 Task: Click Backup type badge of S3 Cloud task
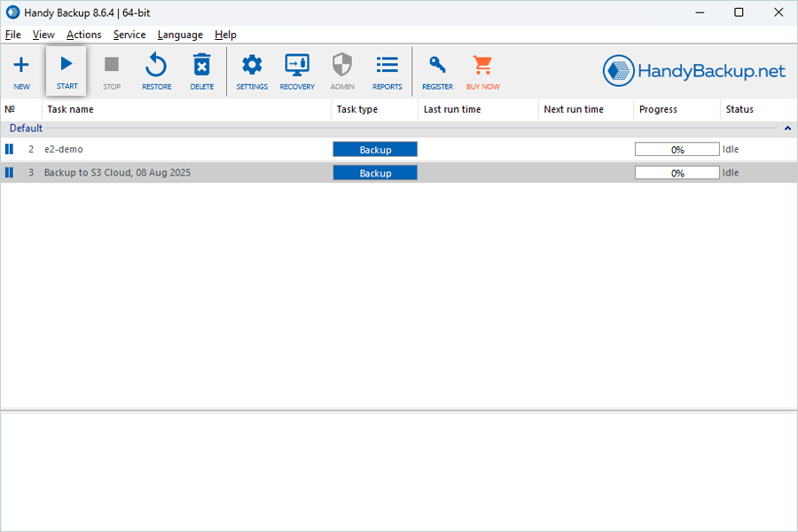click(375, 173)
